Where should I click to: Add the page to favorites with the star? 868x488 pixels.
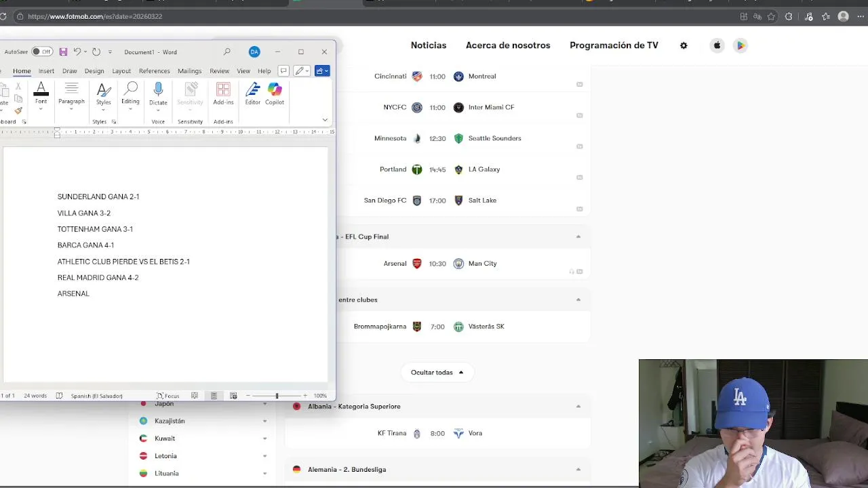click(771, 16)
